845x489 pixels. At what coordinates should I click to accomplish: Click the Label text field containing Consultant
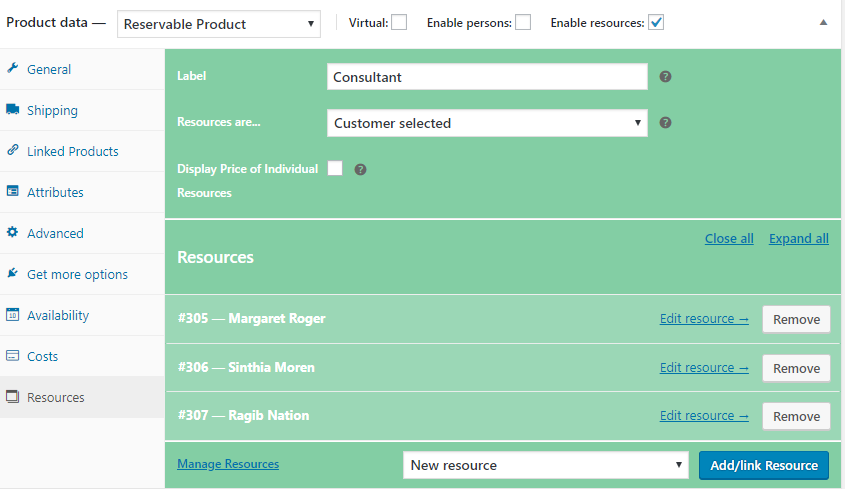487,77
